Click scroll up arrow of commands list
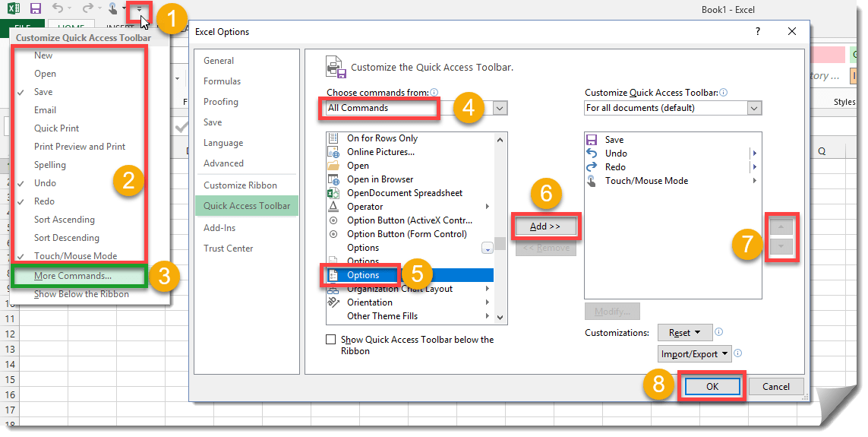Screen dimensions: 868x437 pyautogui.click(x=500, y=140)
